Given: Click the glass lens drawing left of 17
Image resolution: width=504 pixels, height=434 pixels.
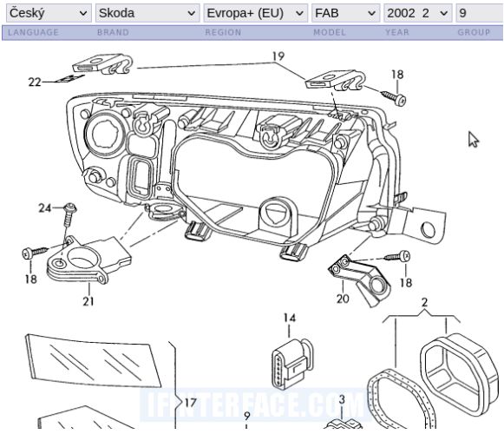Looking at the screenshot, I should pos(93,360).
